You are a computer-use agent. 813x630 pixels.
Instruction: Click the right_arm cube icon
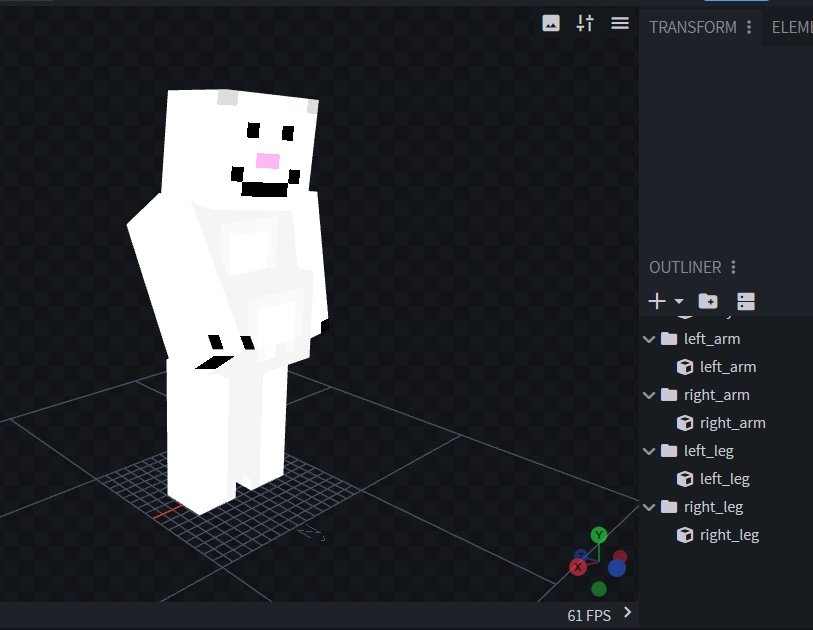[685, 423]
